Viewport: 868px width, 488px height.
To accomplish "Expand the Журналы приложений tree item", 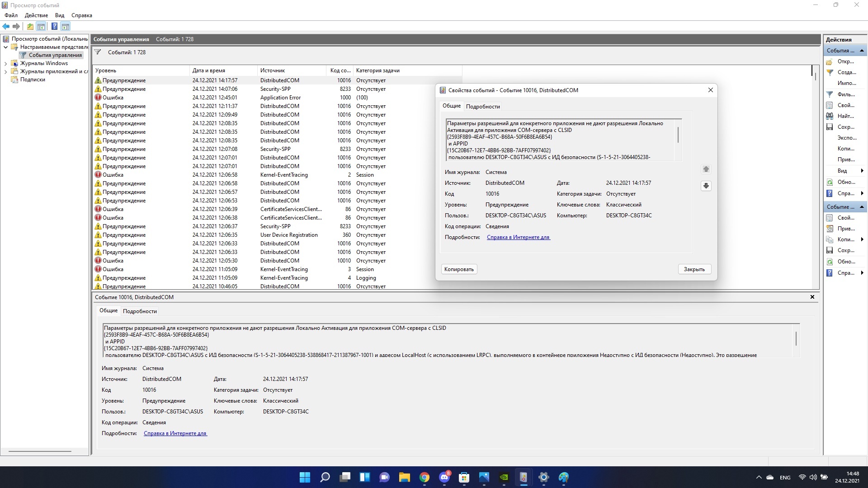I will [x=6, y=71].
